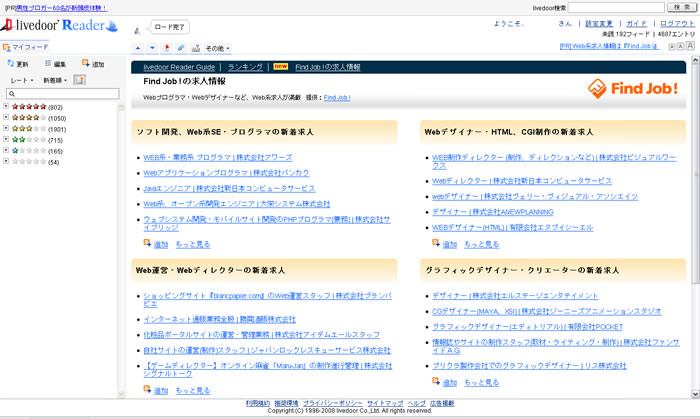
Task: Click the chart-like icon left of その他
Action: [x=196, y=48]
